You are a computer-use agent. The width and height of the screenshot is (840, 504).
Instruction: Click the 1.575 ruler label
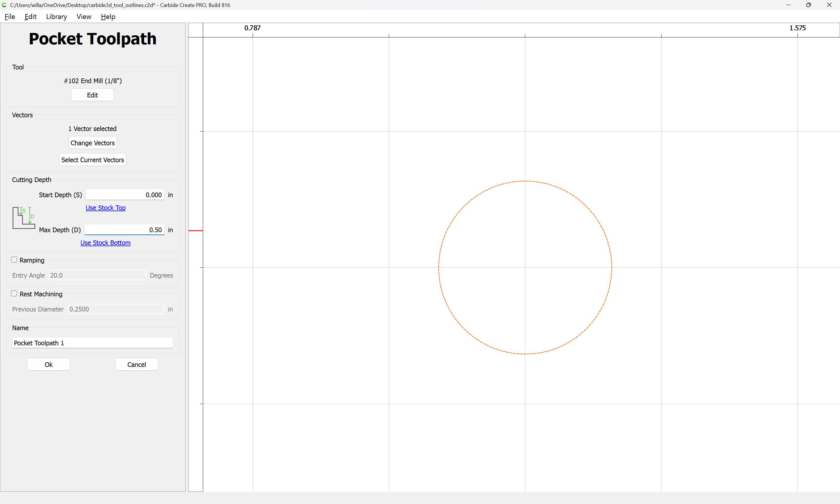point(797,28)
